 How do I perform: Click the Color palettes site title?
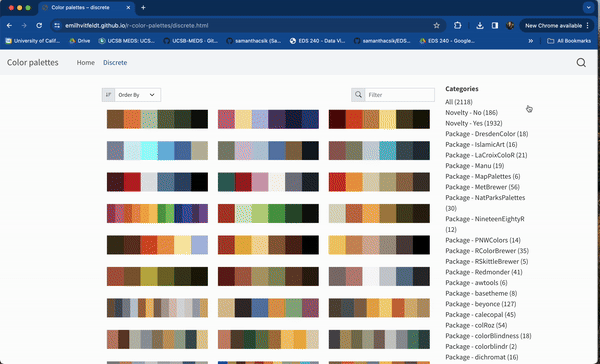pos(33,62)
